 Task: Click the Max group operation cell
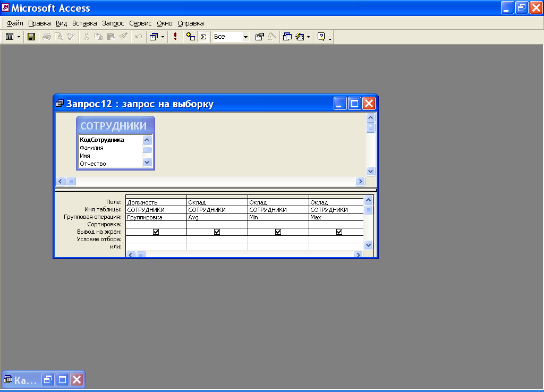tap(336, 217)
